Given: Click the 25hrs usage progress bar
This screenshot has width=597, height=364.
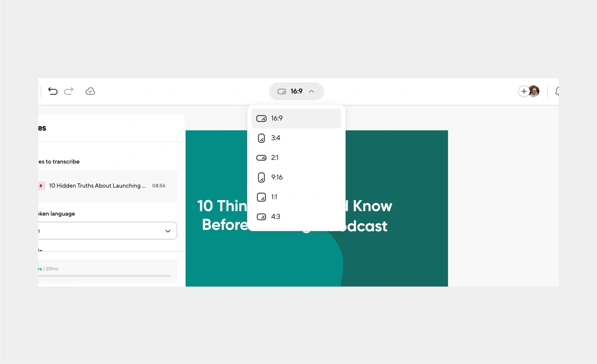Looking at the screenshot, I should click(105, 276).
